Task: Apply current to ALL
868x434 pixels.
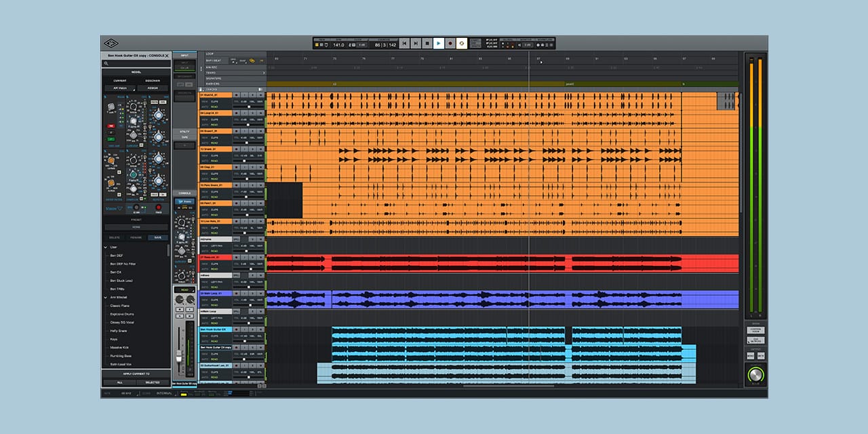Action: click(119, 382)
